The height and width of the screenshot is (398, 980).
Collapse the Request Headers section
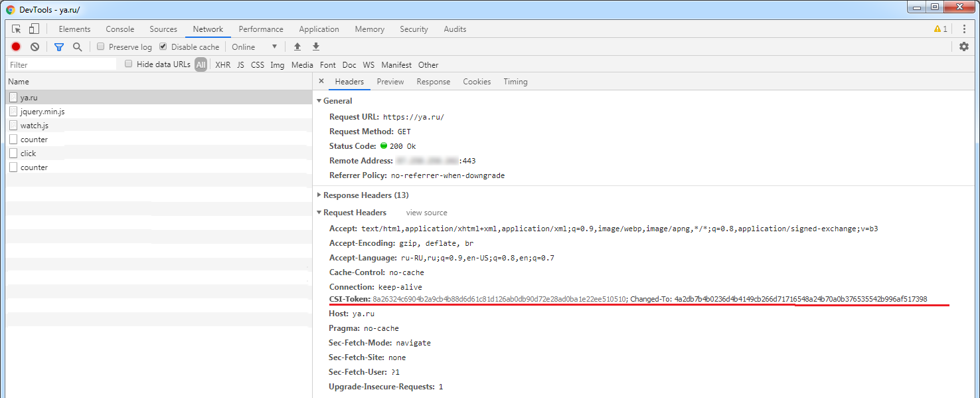tap(319, 213)
